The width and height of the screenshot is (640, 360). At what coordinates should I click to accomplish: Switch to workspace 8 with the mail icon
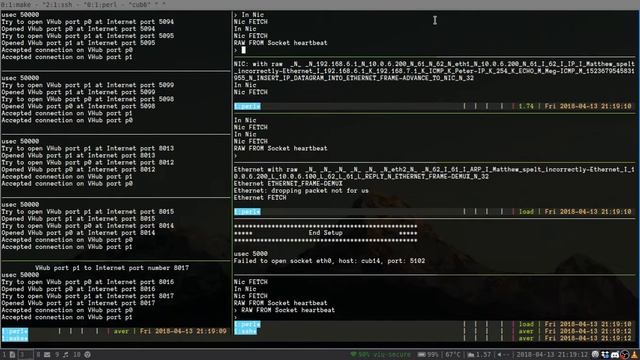tap(43, 355)
